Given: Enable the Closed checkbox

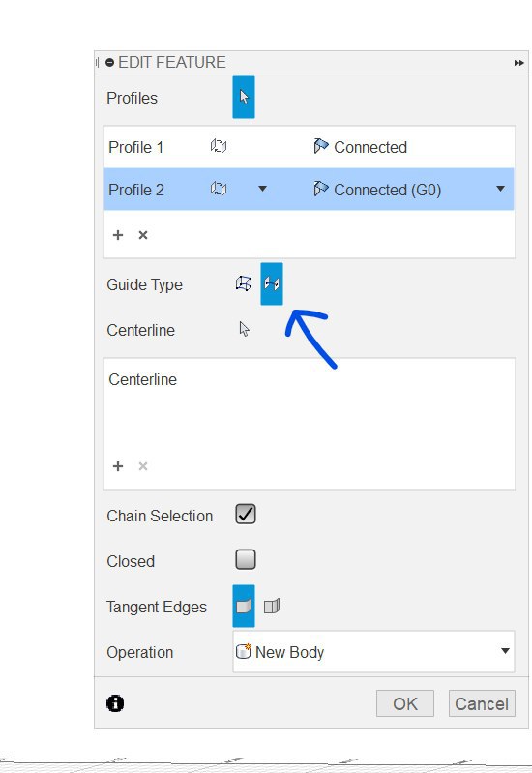Looking at the screenshot, I should coord(246,559).
